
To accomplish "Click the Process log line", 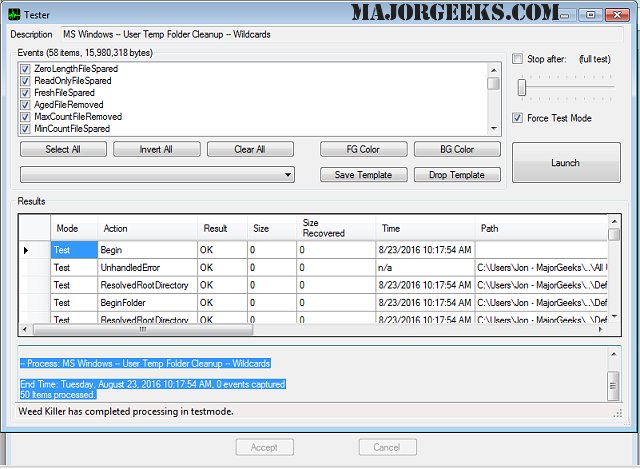I will point(145,363).
